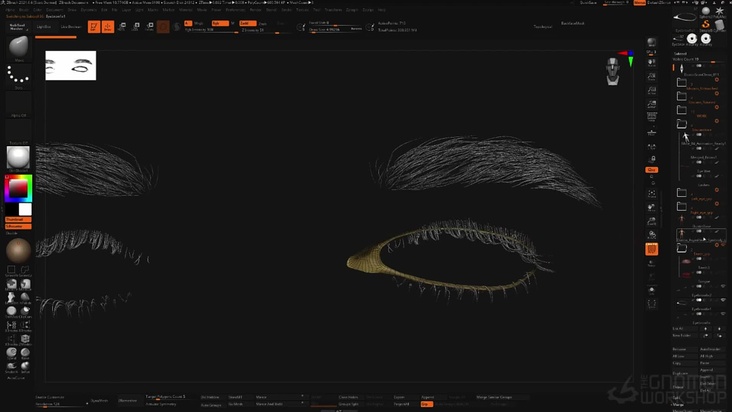Click the Draw mode icon
Viewport: 732px width, 412px height.
click(108, 27)
